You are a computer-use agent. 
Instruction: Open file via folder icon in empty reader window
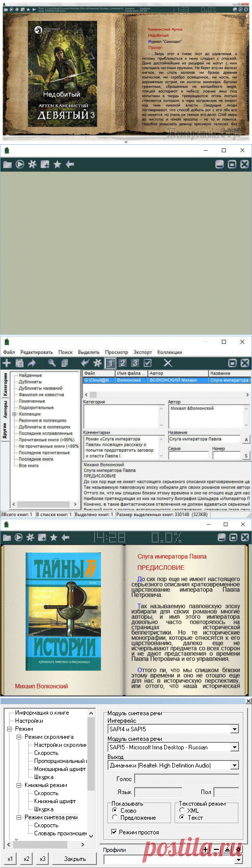7,164
